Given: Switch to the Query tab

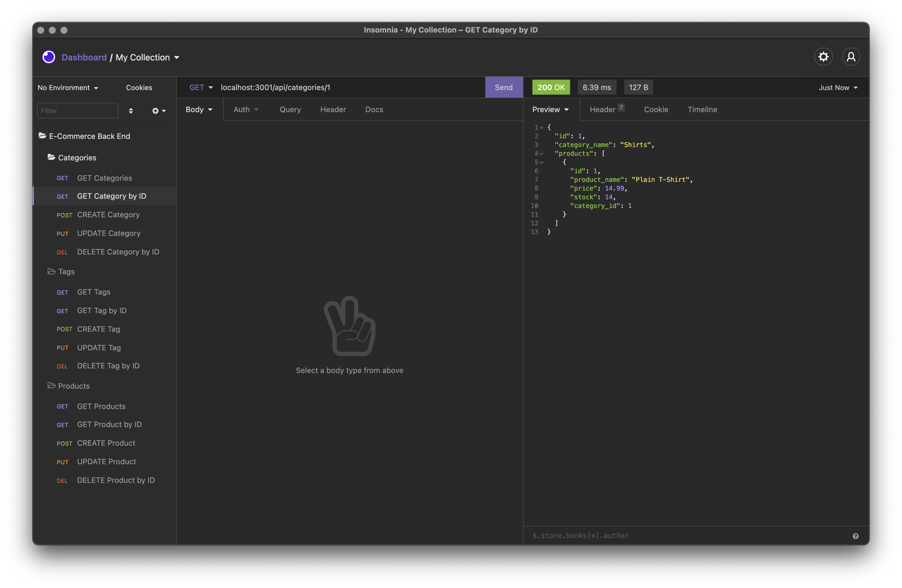Looking at the screenshot, I should [x=290, y=110].
